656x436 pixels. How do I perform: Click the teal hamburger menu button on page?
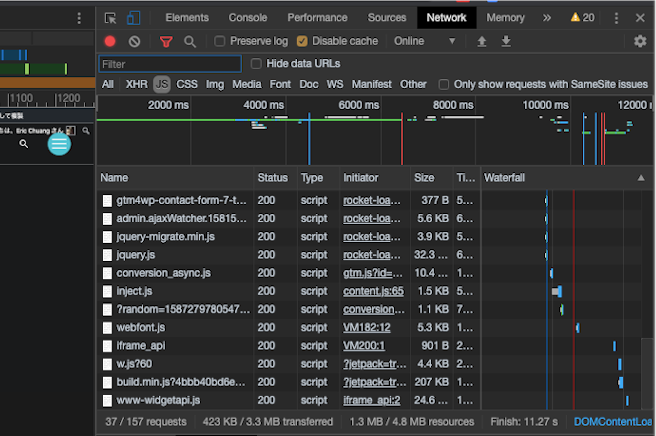coord(59,144)
